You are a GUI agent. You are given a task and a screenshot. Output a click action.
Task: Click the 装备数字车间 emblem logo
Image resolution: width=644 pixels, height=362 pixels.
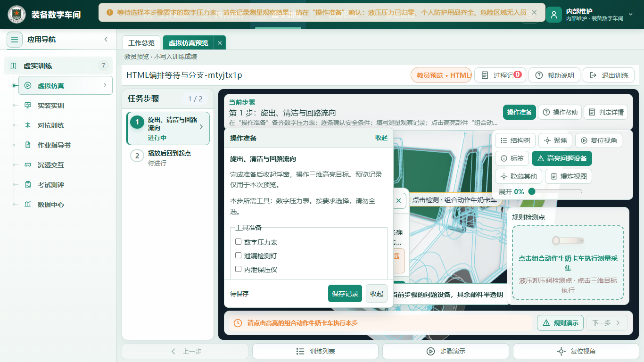(17, 15)
